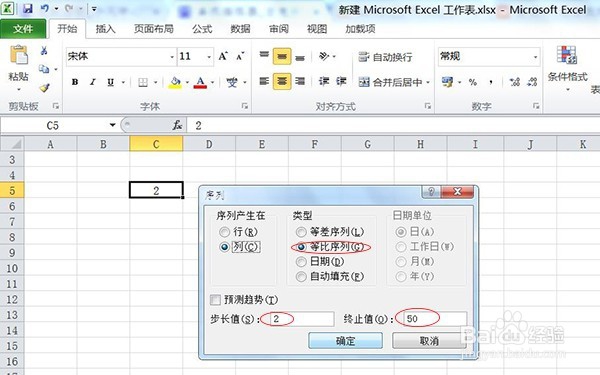Image resolution: width=600 pixels, height=375 pixels.
Task: Select 自动填充(F) series type
Action: (301, 276)
